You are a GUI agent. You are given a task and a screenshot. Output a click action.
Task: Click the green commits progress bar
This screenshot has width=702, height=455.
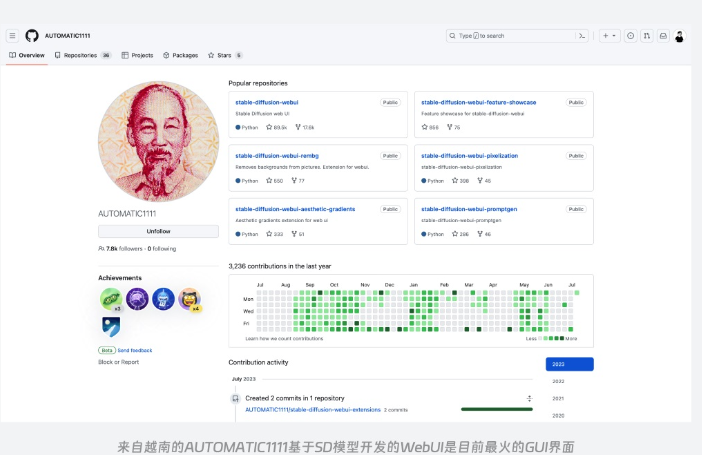[497, 409]
